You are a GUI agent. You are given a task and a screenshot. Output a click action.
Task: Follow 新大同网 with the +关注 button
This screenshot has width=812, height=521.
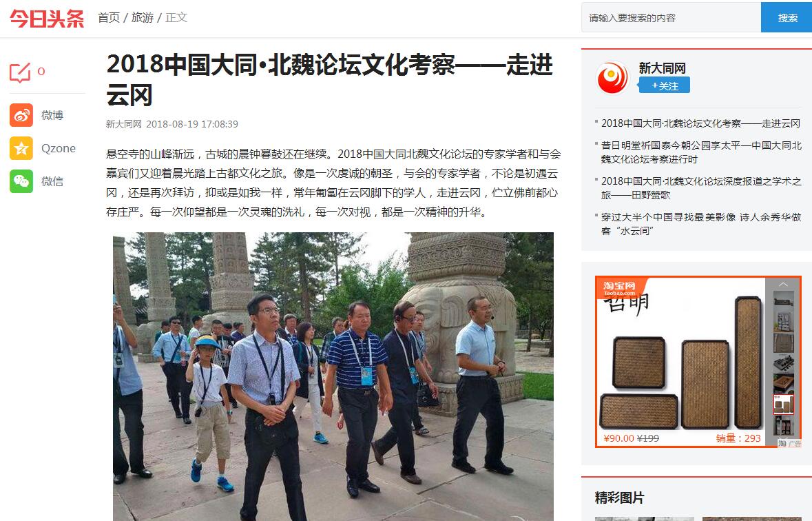(x=665, y=85)
